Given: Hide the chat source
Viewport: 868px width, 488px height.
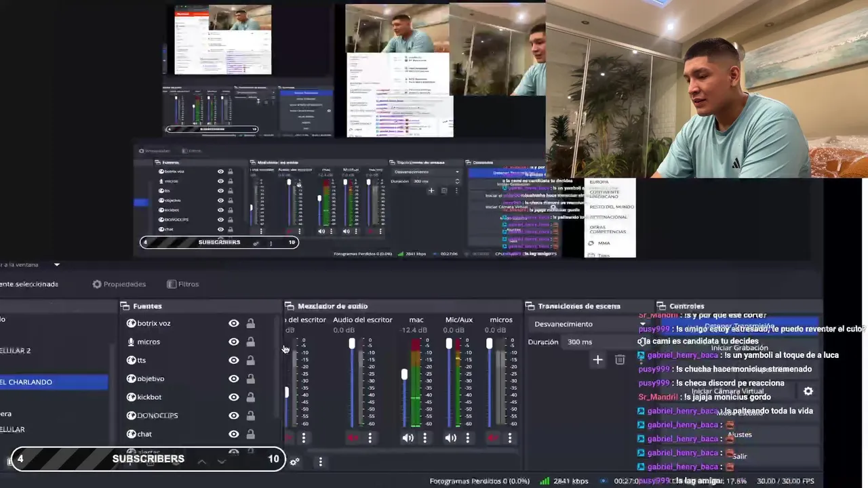Looking at the screenshot, I should pos(234,434).
